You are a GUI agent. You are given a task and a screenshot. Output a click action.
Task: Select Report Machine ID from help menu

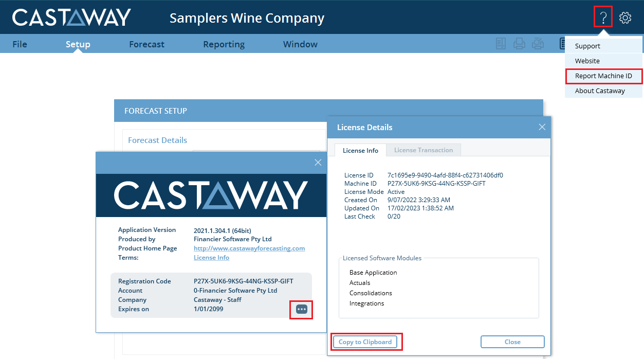[x=603, y=76]
